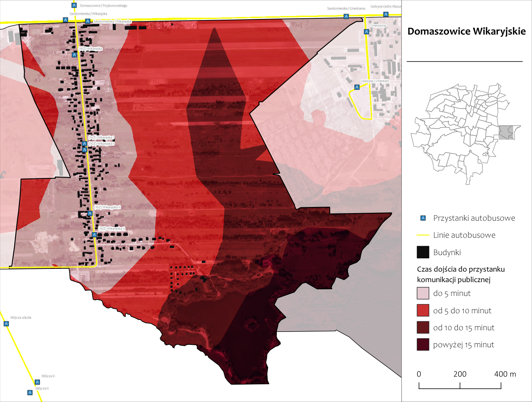532x402 pixels.
Task: Select the '400 m' scale bar label
Action: pyautogui.click(x=505, y=374)
